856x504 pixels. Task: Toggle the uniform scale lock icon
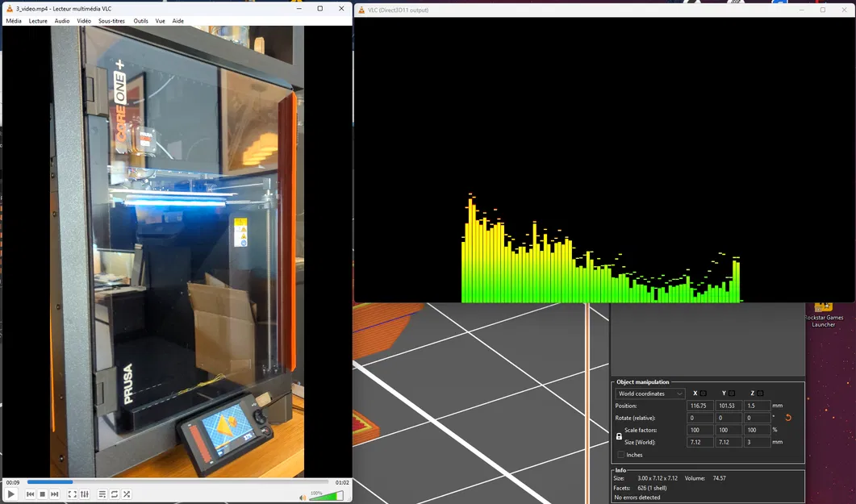[x=619, y=436]
